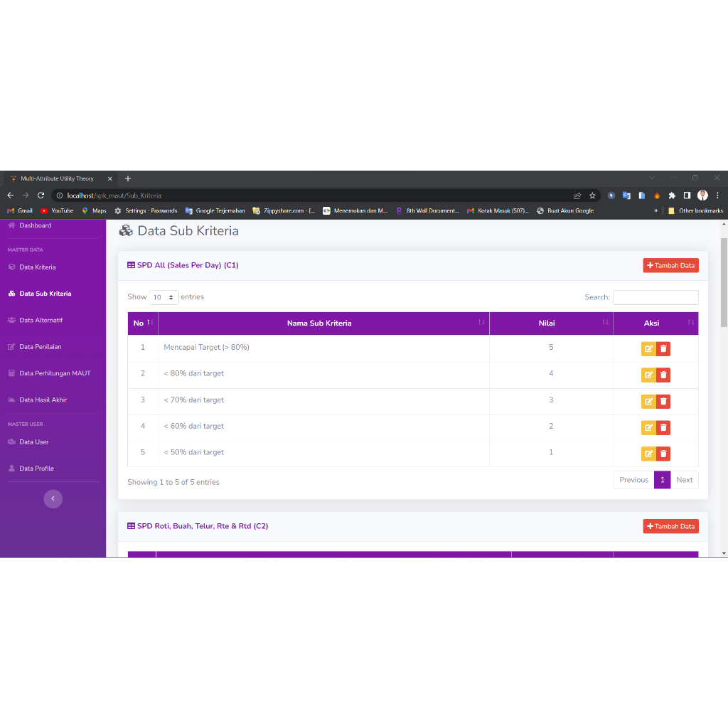Edit the < 50% dari target row
The height and width of the screenshot is (728, 728).
(x=648, y=454)
